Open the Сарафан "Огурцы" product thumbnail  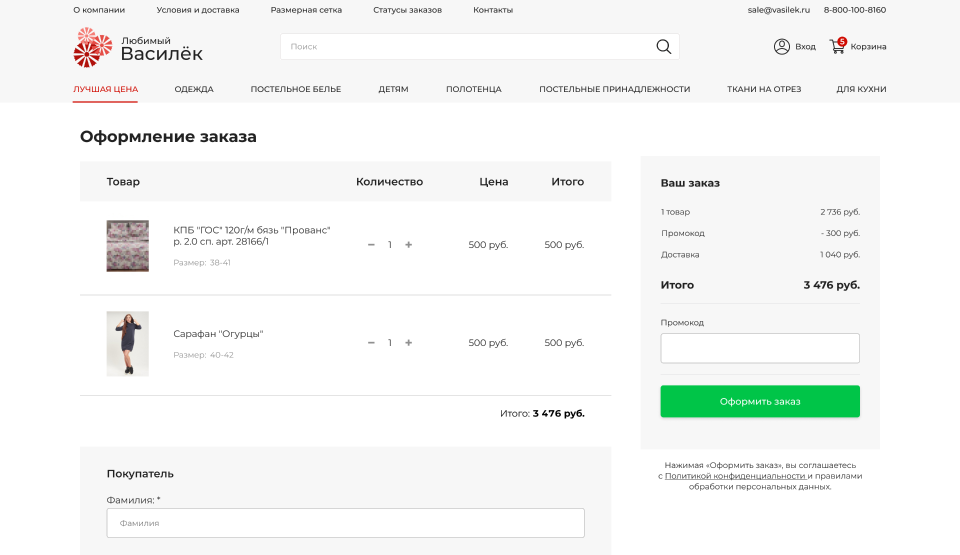pyautogui.click(x=128, y=343)
